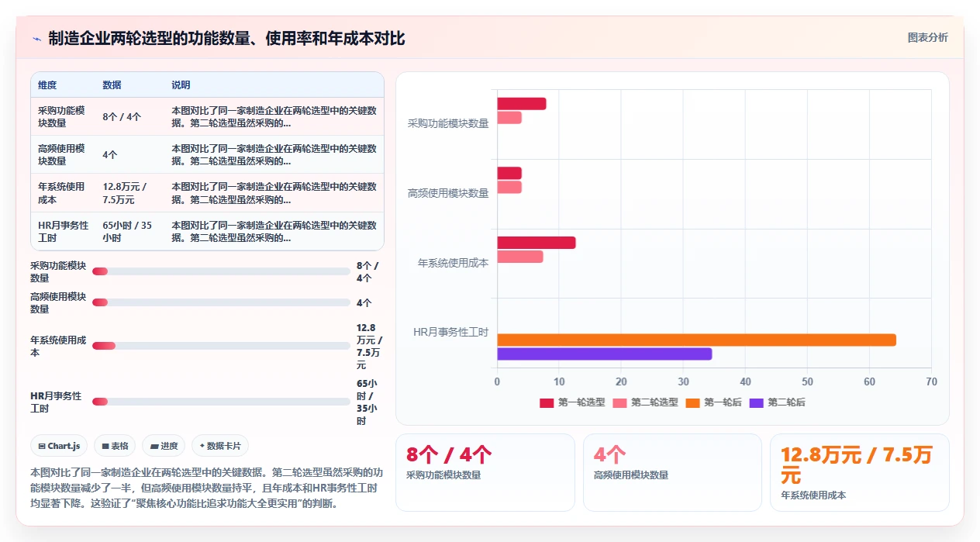Viewport: 980px width, 542px height.
Task: Select the 进度 chip
Action: [x=164, y=446]
